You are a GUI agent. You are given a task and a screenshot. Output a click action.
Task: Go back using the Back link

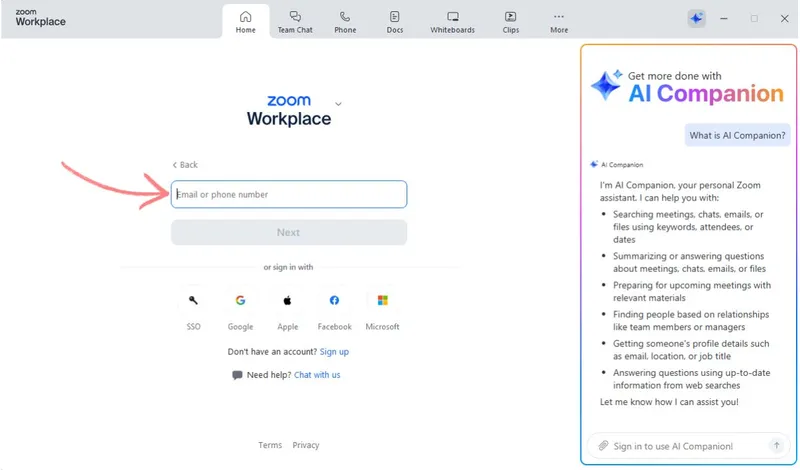point(185,165)
